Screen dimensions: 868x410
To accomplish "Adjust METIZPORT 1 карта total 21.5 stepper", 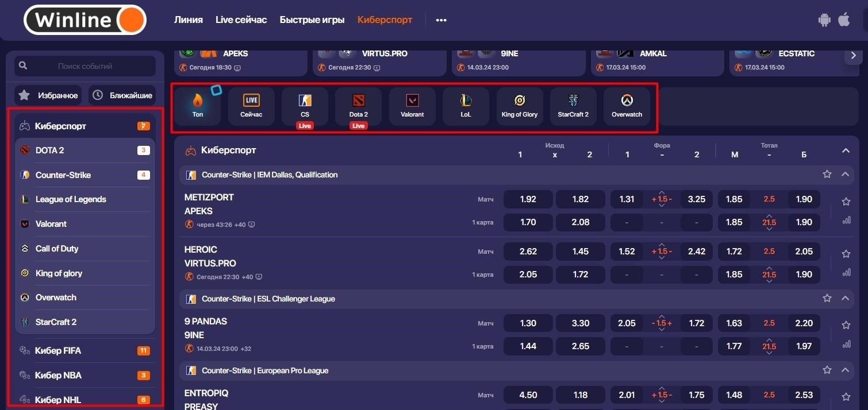I will (x=769, y=222).
